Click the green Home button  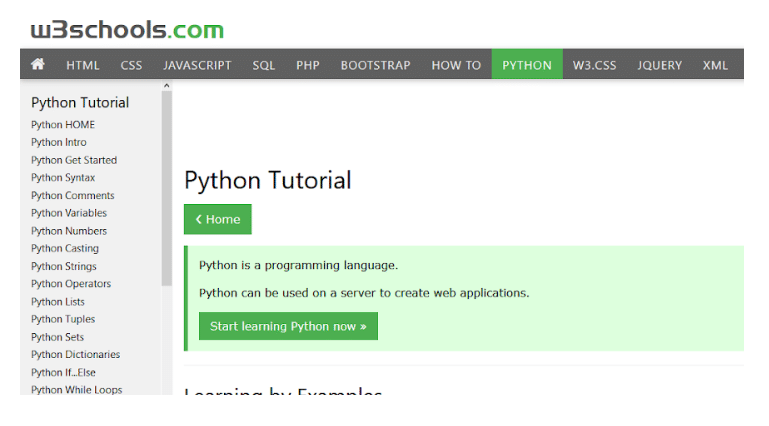pyautogui.click(x=218, y=219)
